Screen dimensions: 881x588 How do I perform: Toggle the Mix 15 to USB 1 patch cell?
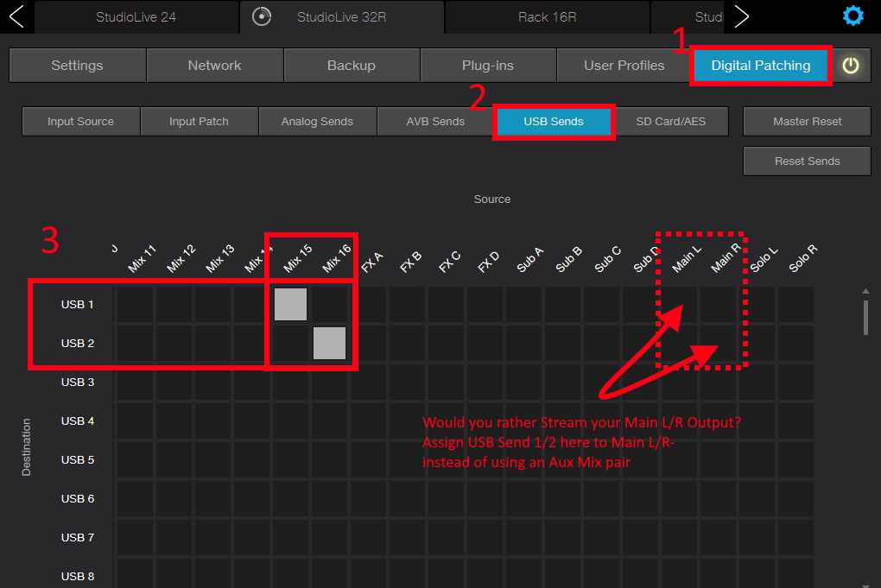(x=291, y=304)
